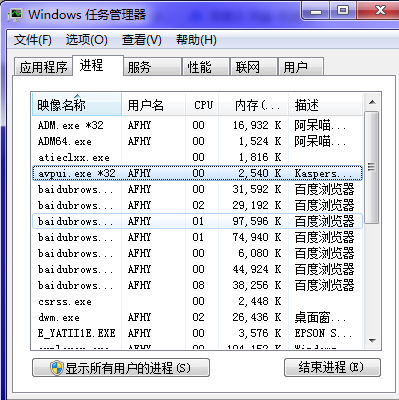Click 2,448 K memory value of csrss.exe

click(x=260, y=301)
